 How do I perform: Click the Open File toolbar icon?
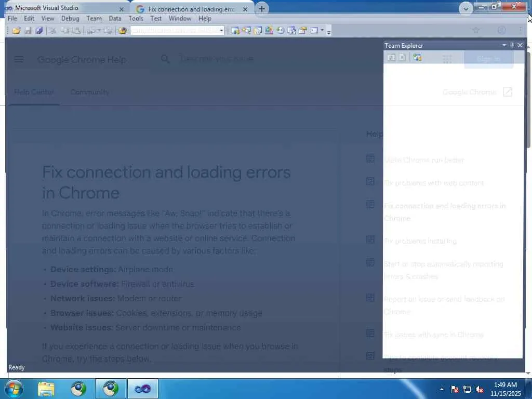pos(16,31)
